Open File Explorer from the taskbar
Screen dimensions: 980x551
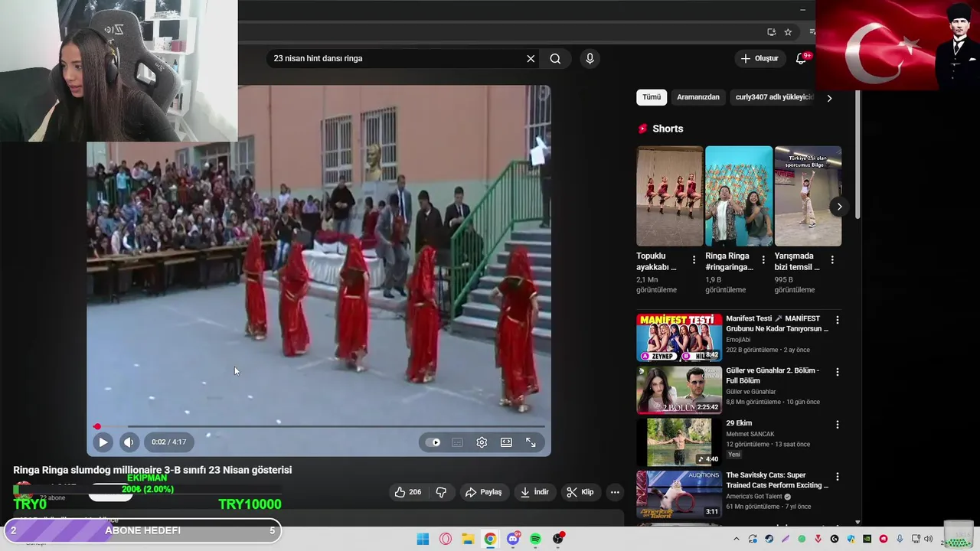(x=468, y=539)
